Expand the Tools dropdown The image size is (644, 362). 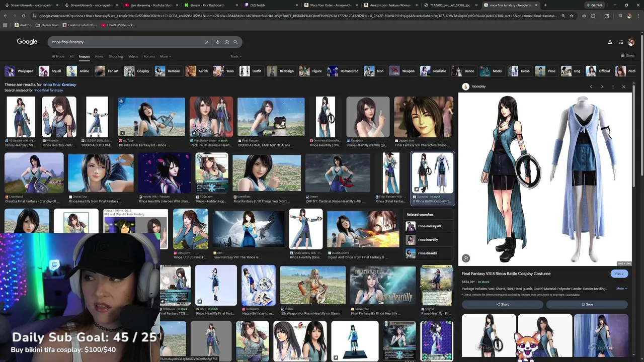click(x=235, y=56)
